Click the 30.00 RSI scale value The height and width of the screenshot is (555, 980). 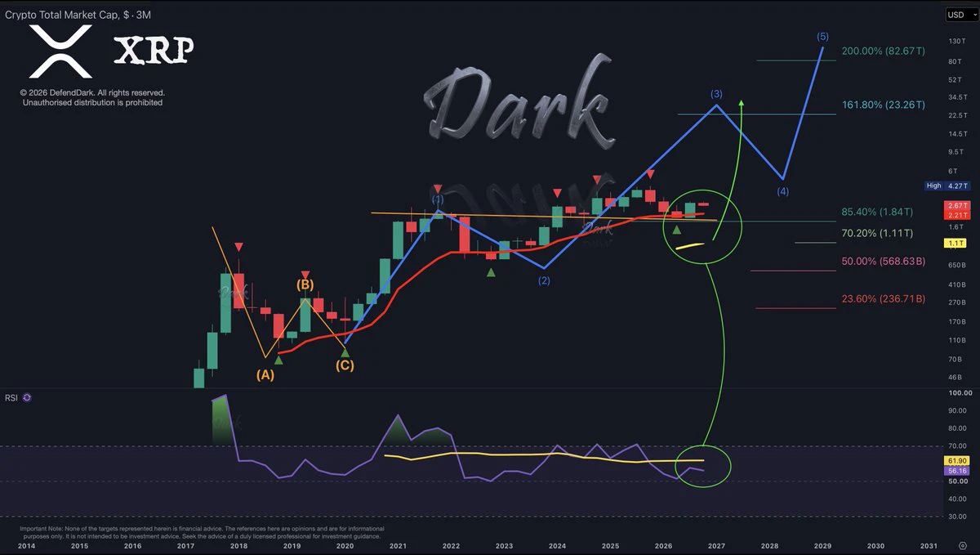click(958, 517)
